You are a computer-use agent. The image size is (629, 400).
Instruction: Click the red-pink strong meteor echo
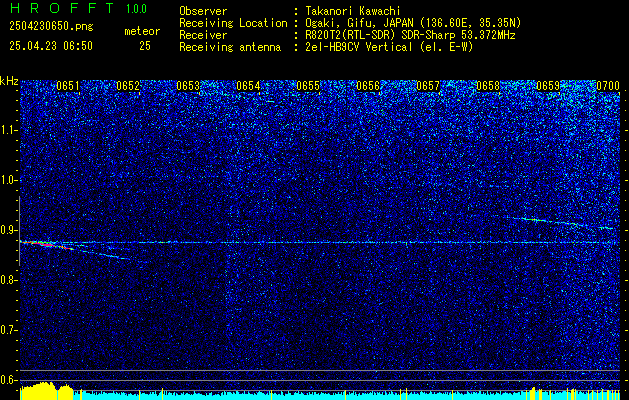(47, 244)
